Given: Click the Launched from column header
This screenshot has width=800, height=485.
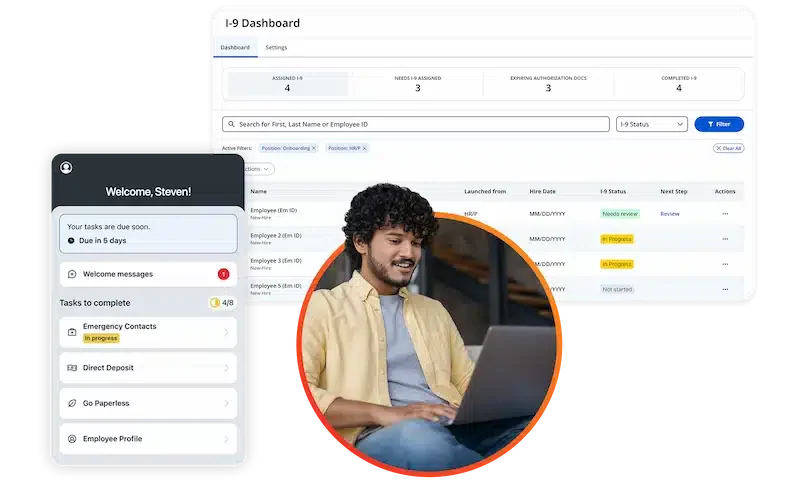Looking at the screenshot, I should click(485, 192).
